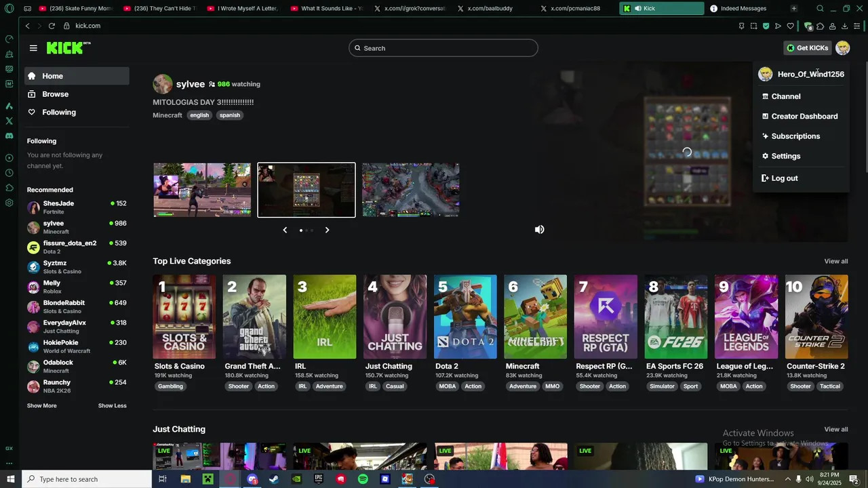Switch to Skate Funny Moments YouTube tab
The height and width of the screenshot is (488, 868).
pyautogui.click(x=77, y=9)
